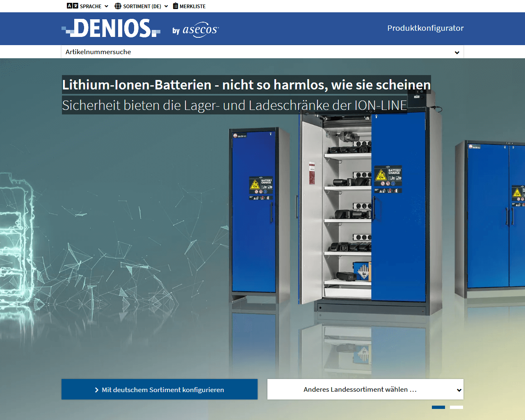Click the Lithium-Ionen-Batterien headline
The height and width of the screenshot is (420, 525).
coord(246,85)
